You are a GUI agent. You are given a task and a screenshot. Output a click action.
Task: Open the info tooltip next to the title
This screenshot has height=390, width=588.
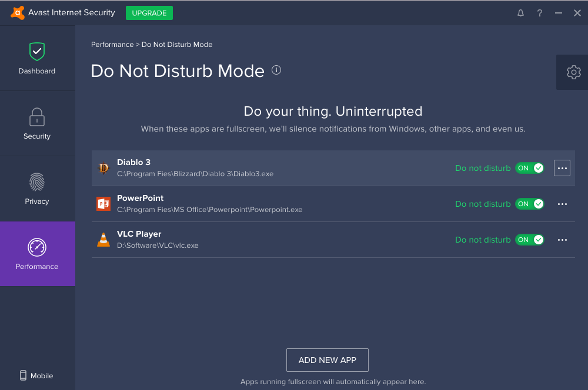coord(276,70)
